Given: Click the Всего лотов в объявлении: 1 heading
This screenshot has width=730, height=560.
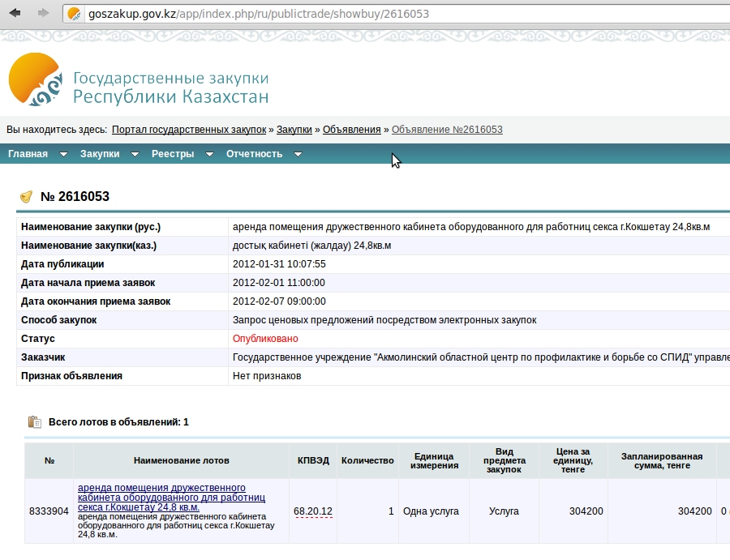Looking at the screenshot, I should (x=118, y=422).
